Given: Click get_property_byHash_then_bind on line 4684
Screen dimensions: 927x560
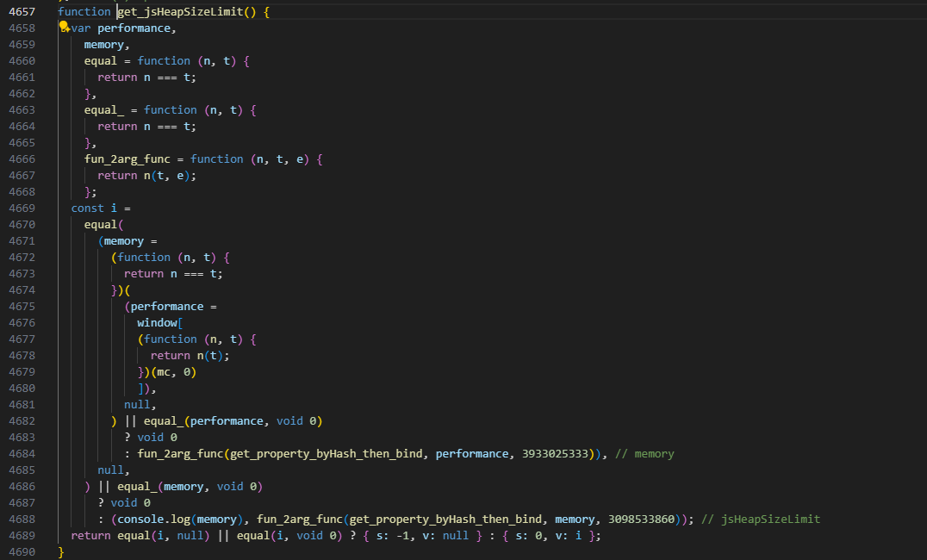Looking at the screenshot, I should tap(327, 453).
